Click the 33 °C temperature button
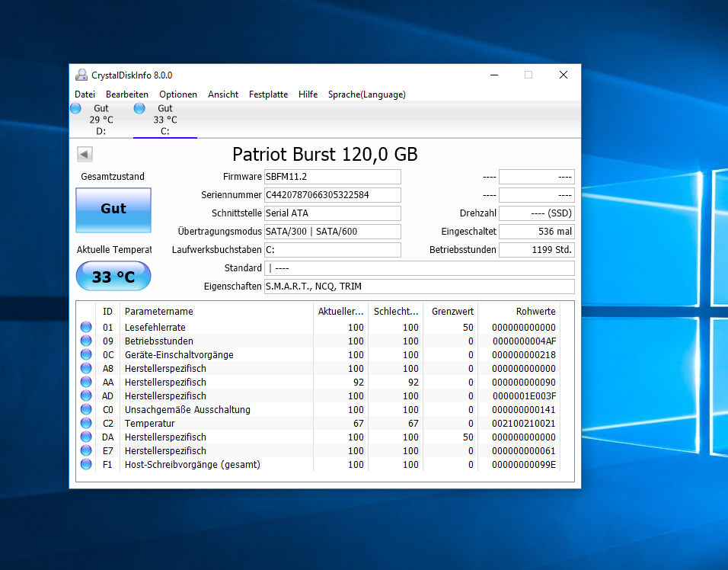 point(113,277)
